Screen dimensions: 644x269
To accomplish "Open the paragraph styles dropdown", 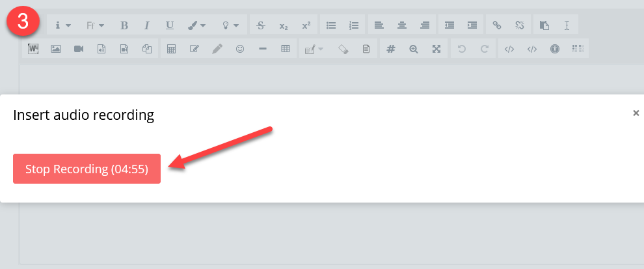I will [63, 25].
